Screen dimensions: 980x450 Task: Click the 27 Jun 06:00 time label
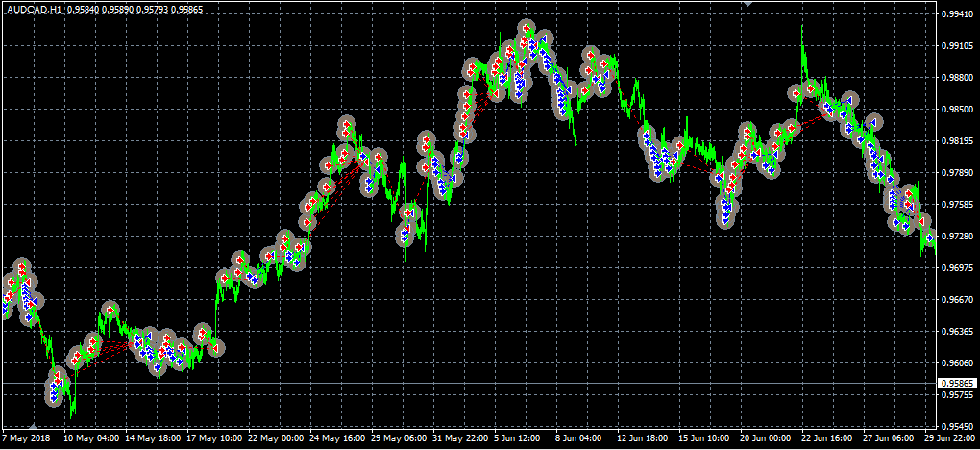tap(890, 438)
